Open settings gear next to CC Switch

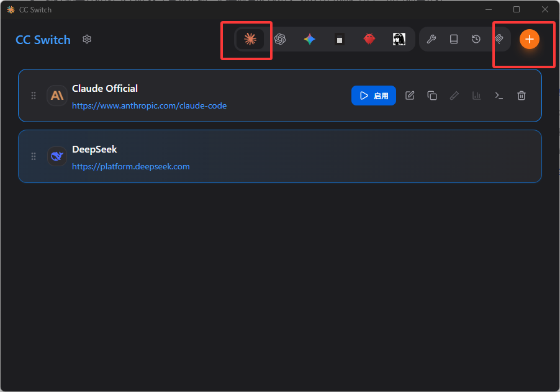pos(87,39)
